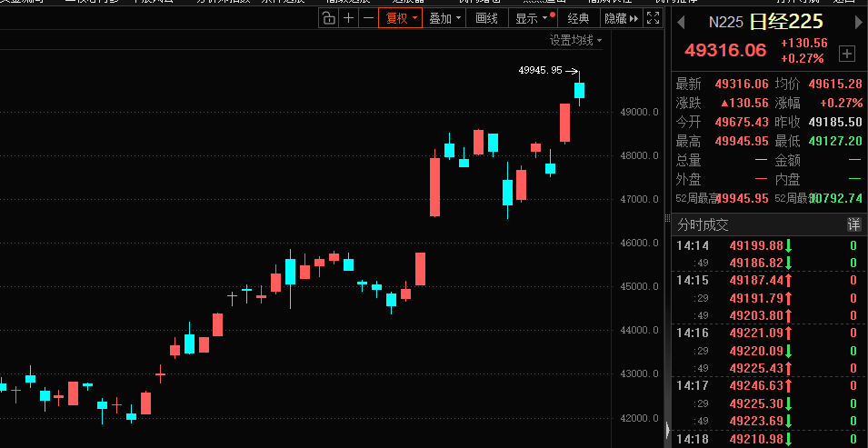Open trade details via 详 icon
This screenshot has width=868, height=448.
coord(853,224)
